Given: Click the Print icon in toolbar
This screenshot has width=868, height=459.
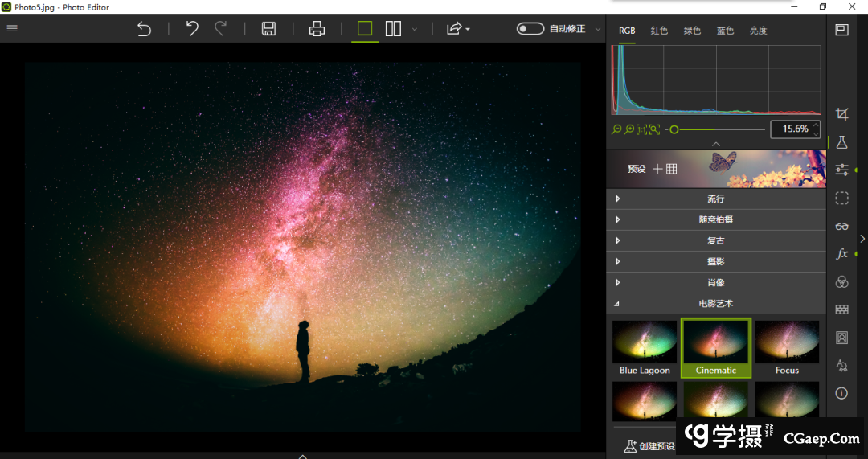Looking at the screenshot, I should tap(317, 29).
